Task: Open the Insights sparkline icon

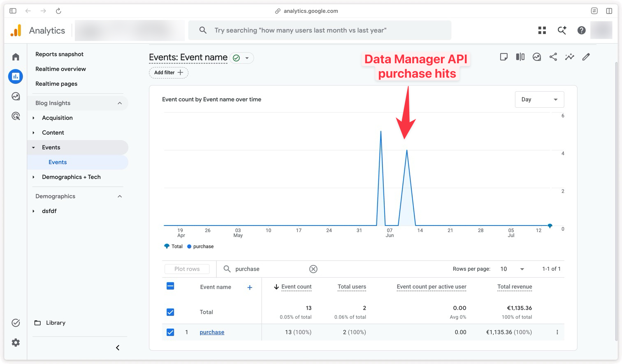Action: [x=570, y=57]
